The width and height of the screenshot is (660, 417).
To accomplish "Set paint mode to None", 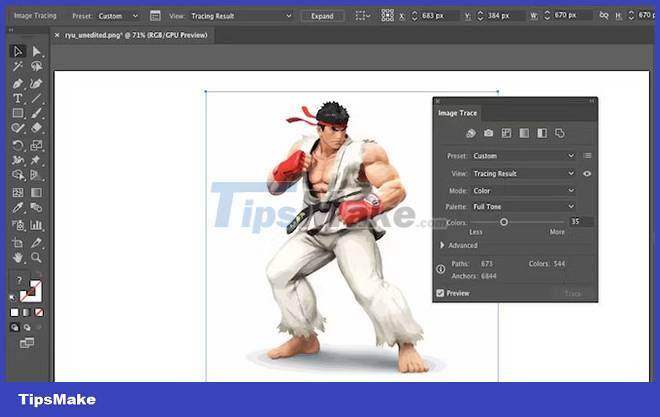I will [x=39, y=313].
